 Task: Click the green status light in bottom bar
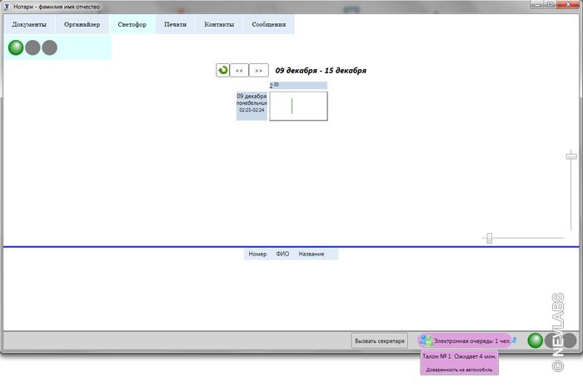click(x=536, y=340)
